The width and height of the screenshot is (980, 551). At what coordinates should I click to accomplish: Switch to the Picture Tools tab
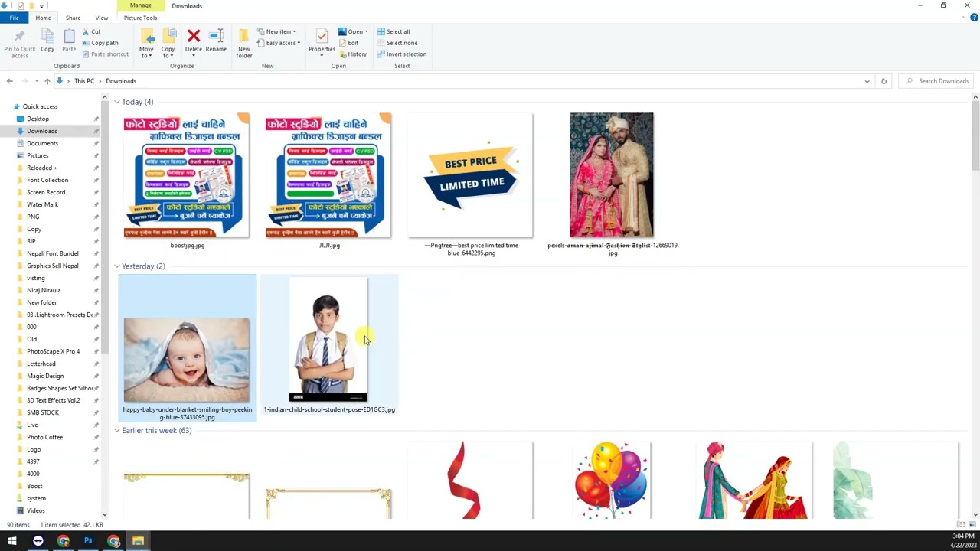(140, 18)
